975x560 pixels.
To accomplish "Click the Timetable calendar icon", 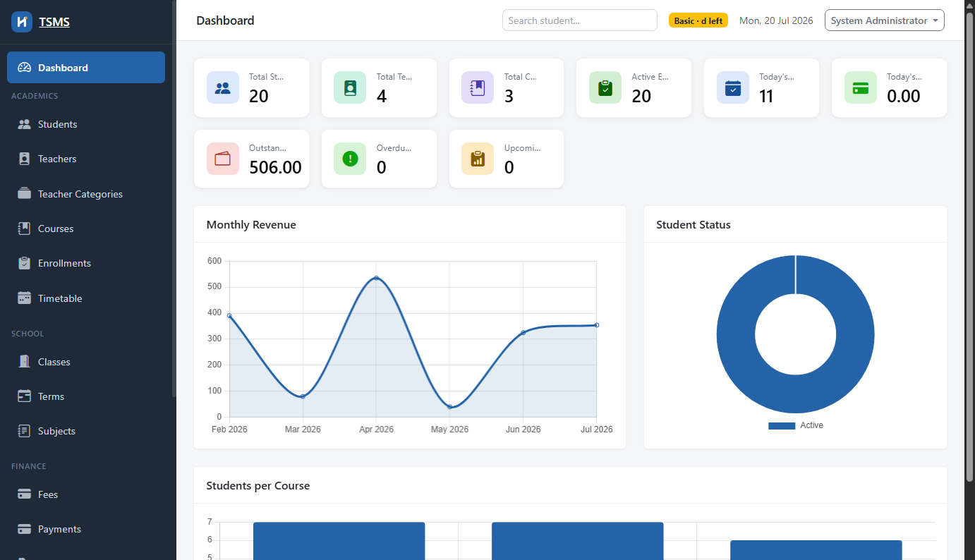I will point(25,298).
